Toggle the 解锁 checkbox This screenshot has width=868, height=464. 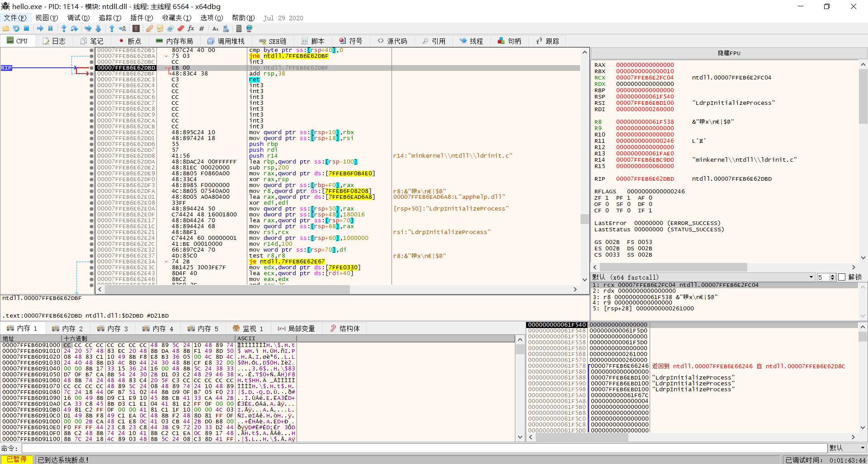click(x=842, y=277)
